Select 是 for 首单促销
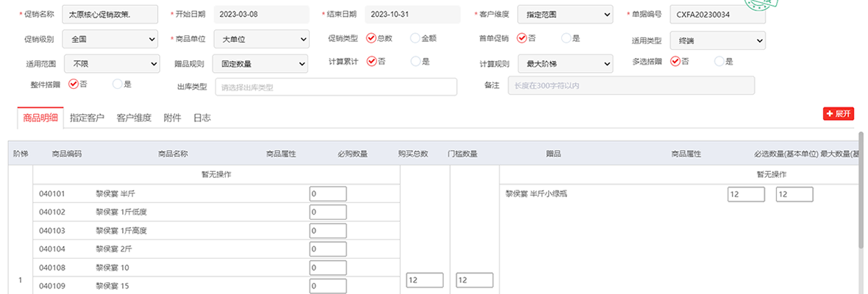The height and width of the screenshot is (294, 868). tap(566, 38)
